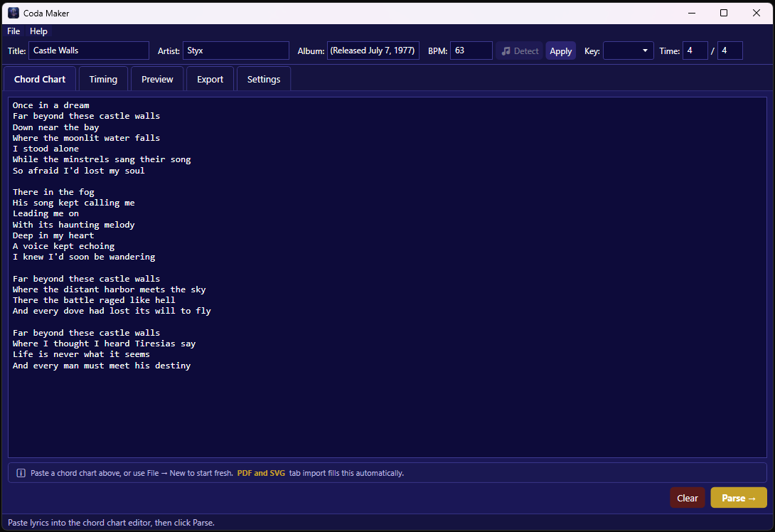Focus the Title field containing Castle Walls
Screen dimensions: 775x532
(x=89, y=50)
